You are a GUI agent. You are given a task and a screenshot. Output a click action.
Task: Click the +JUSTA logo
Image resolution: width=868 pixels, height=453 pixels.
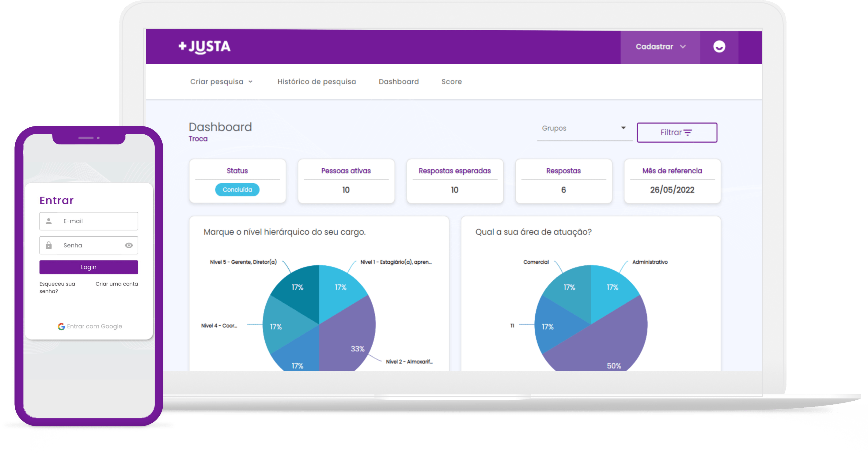[x=204, y=47]
